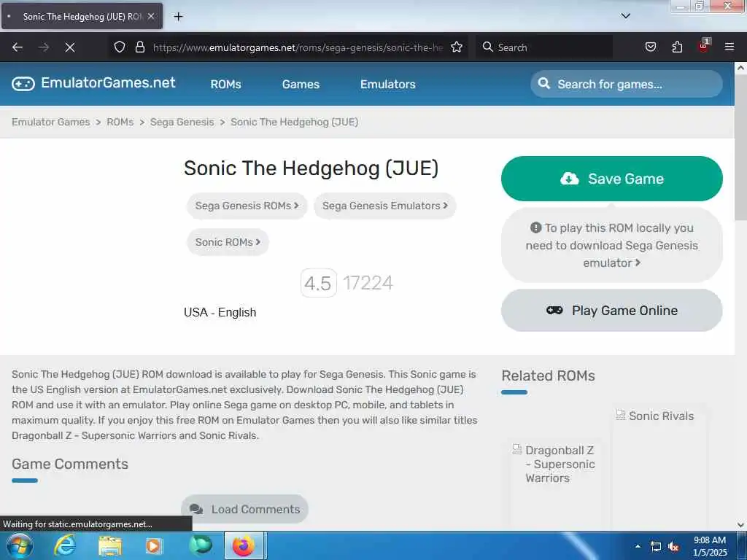The height and width of the screenshot is (560, 747).
Task: Open a new browser tab
Action: pos(178,17)
